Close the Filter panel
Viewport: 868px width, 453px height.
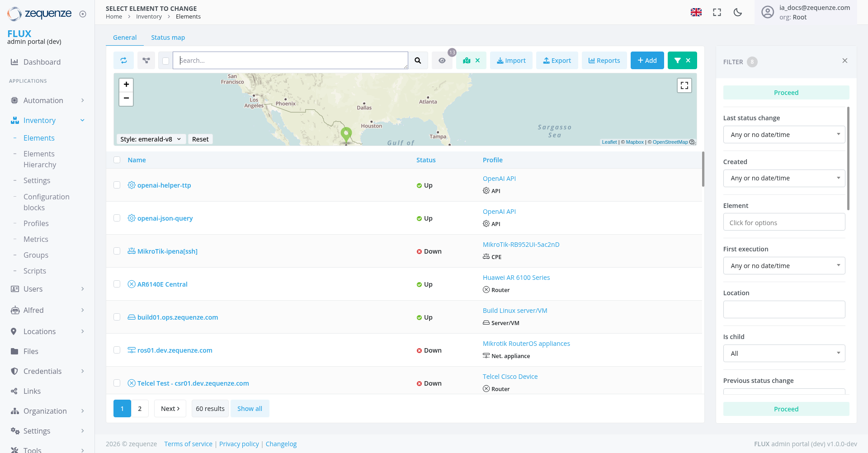pyautogui.click(x=845, y=61)
